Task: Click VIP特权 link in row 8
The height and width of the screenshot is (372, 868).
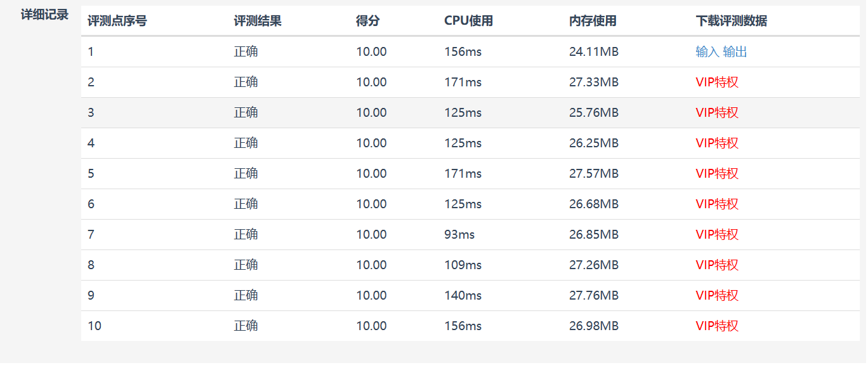Action: (x=717, y=265)
